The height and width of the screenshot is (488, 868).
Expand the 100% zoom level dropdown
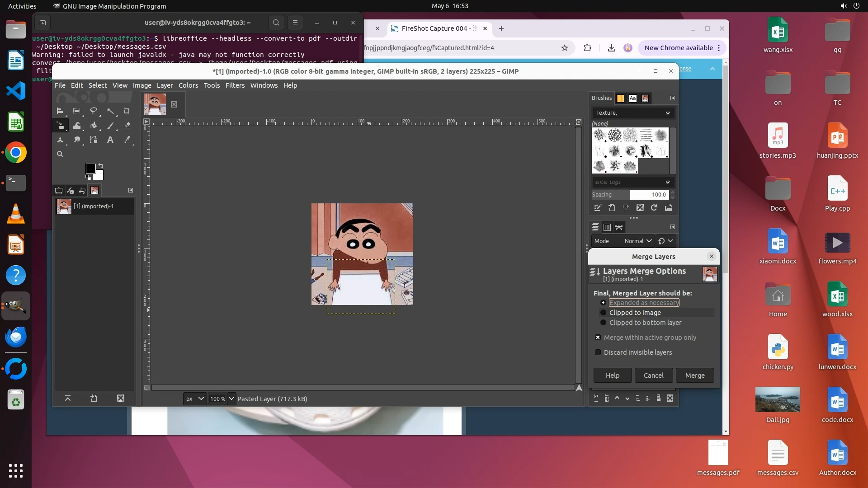click(x=231, y=399)
